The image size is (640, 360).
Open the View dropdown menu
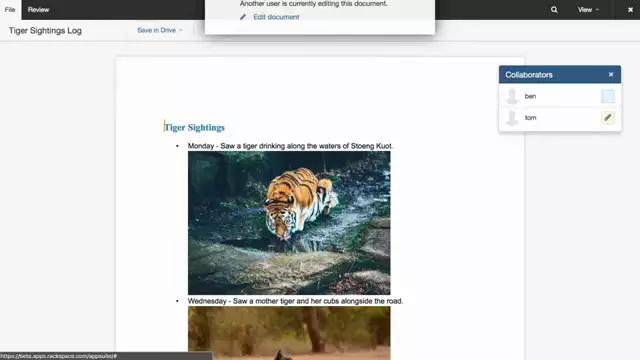[588, 9]
